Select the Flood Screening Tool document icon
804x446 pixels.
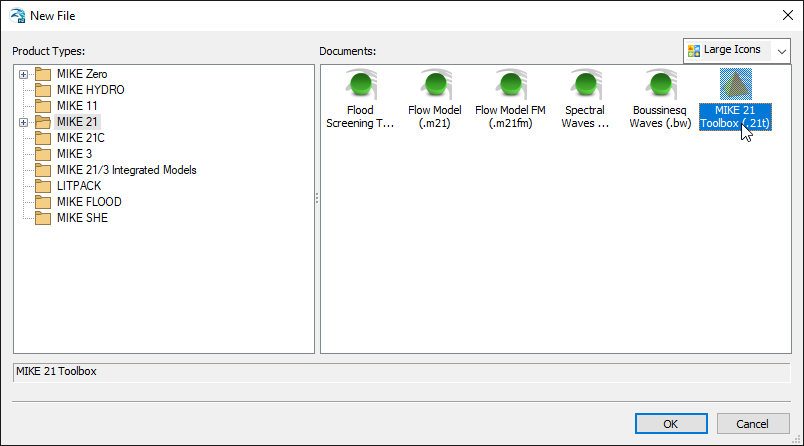359,86
